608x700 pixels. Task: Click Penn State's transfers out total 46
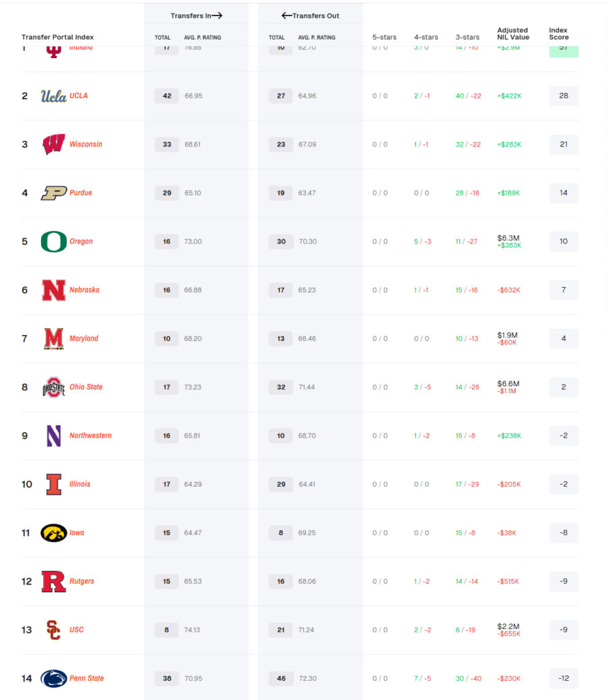coord(281,678)
